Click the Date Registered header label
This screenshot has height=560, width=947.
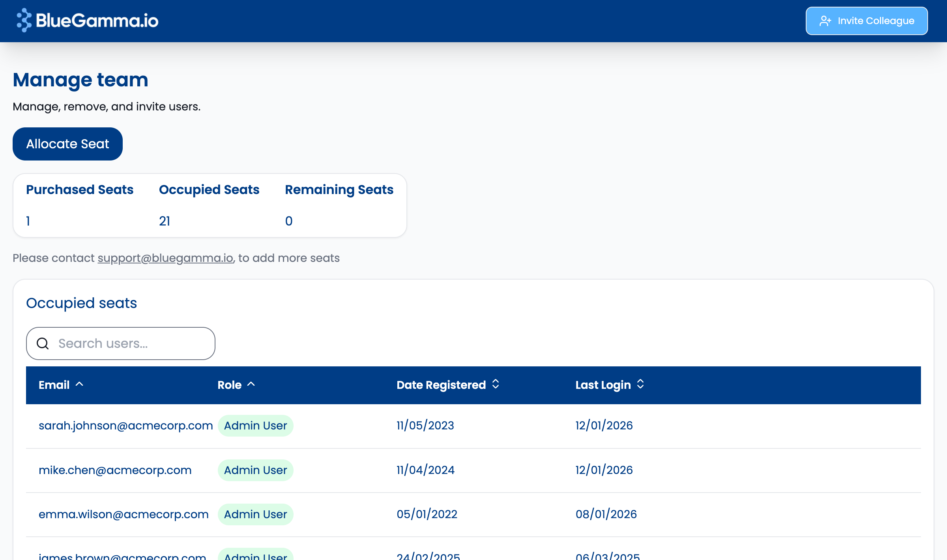coord(441,385)
